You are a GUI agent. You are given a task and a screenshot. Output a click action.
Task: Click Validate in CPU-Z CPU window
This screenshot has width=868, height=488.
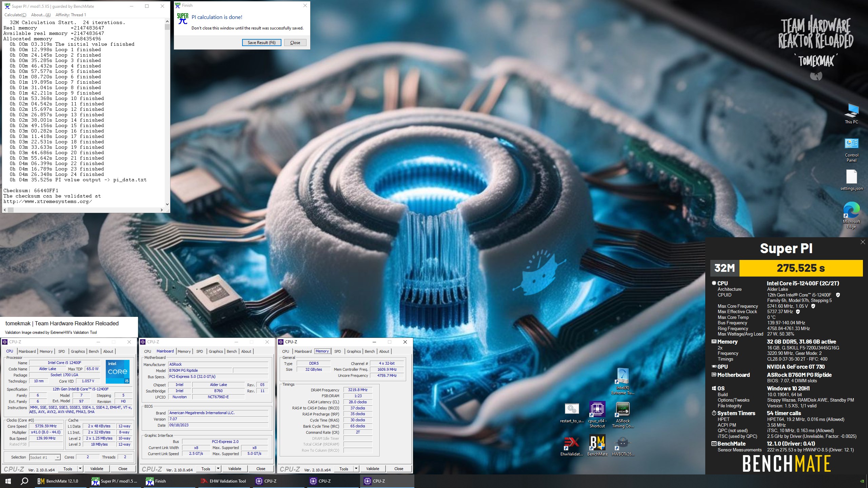pyautogui.click(x=97, y=469)
